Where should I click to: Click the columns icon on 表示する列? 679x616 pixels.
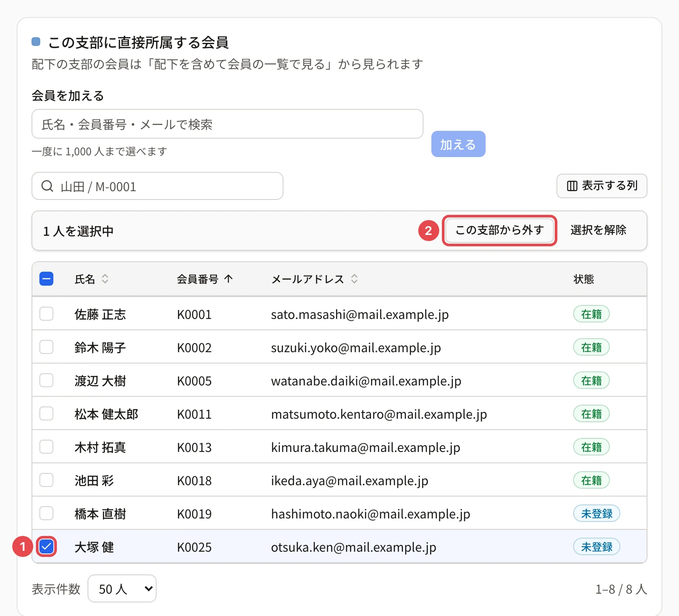point(572,186)
